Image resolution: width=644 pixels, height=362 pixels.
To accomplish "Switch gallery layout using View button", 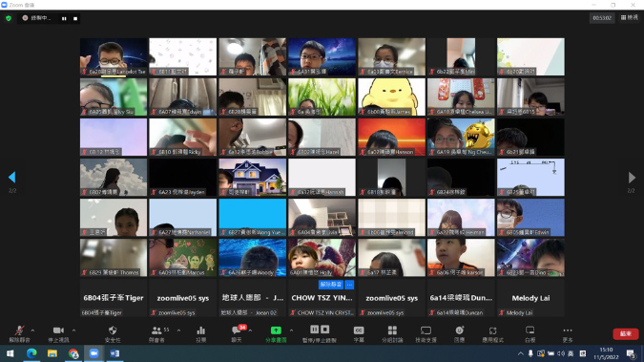I will point(630,18).
